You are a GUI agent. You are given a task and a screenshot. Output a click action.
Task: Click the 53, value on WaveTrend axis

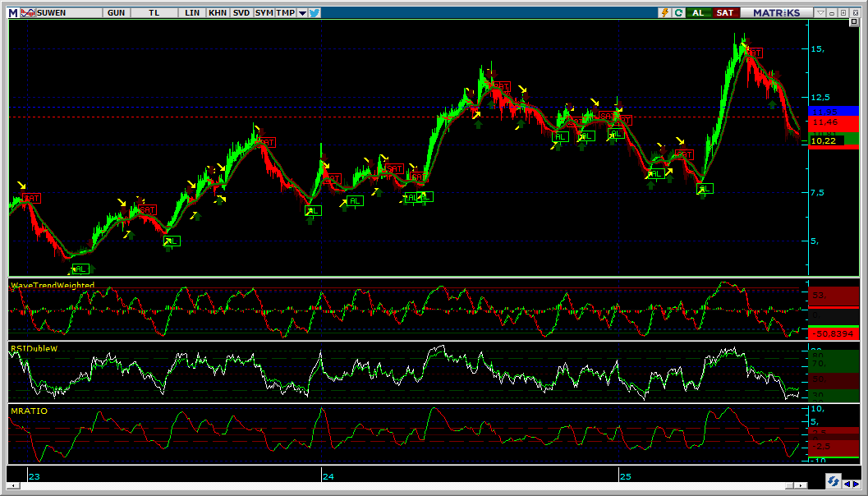point(820,295)
